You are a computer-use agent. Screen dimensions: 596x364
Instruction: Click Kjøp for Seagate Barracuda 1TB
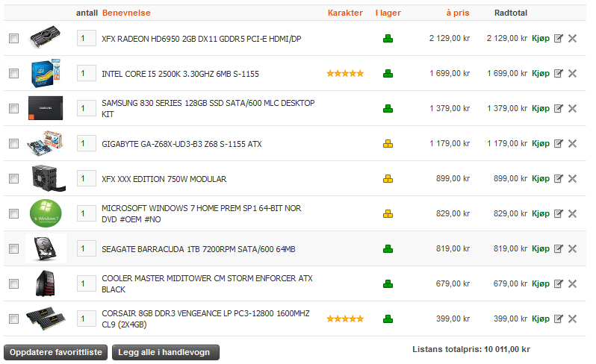[541, 248]
